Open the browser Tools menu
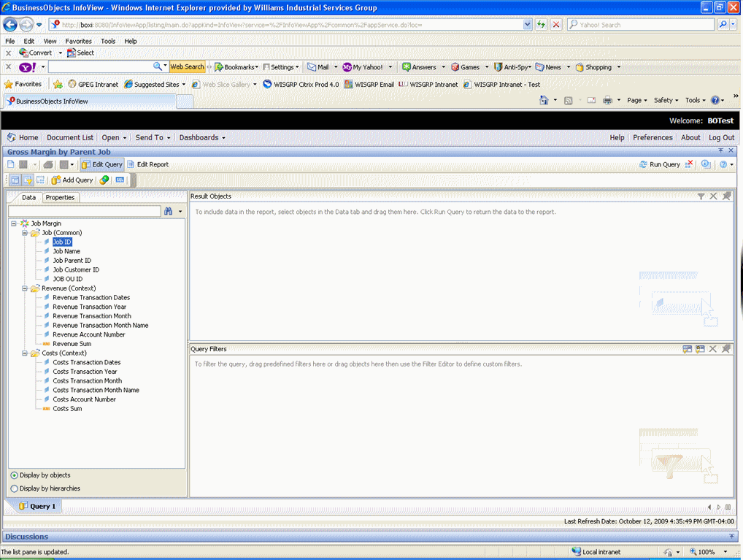 point(108,42)
